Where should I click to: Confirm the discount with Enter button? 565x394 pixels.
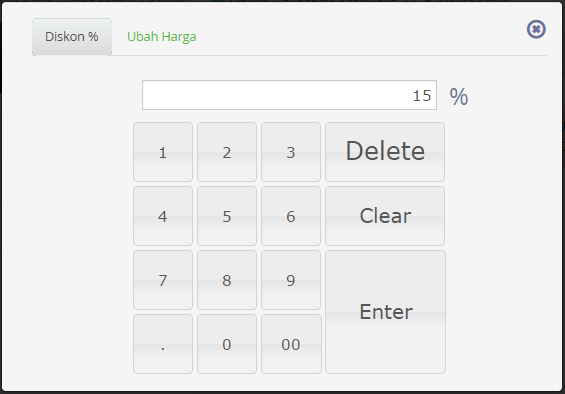(x=386, y=312)
